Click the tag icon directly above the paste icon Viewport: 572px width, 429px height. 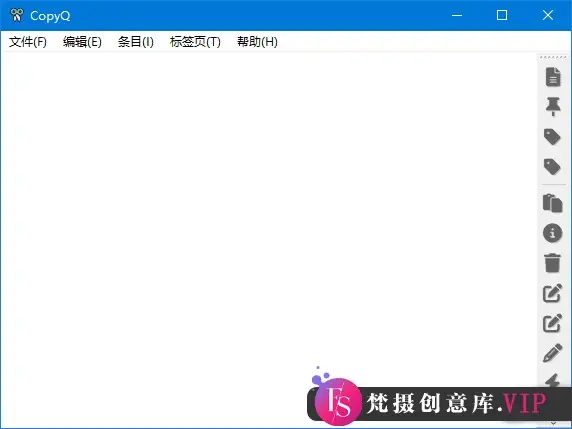(x=552, y=167)
